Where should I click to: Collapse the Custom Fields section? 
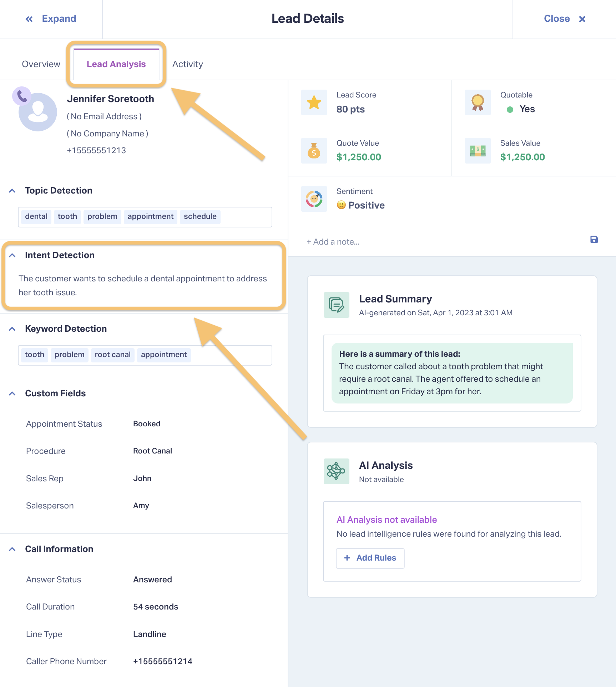(12, 393)
